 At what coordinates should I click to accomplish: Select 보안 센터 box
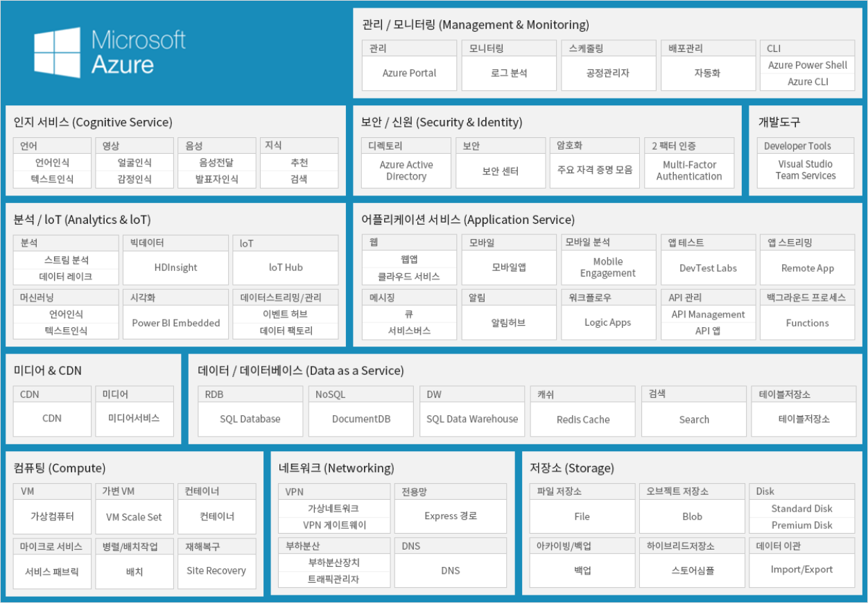(501, 171)
